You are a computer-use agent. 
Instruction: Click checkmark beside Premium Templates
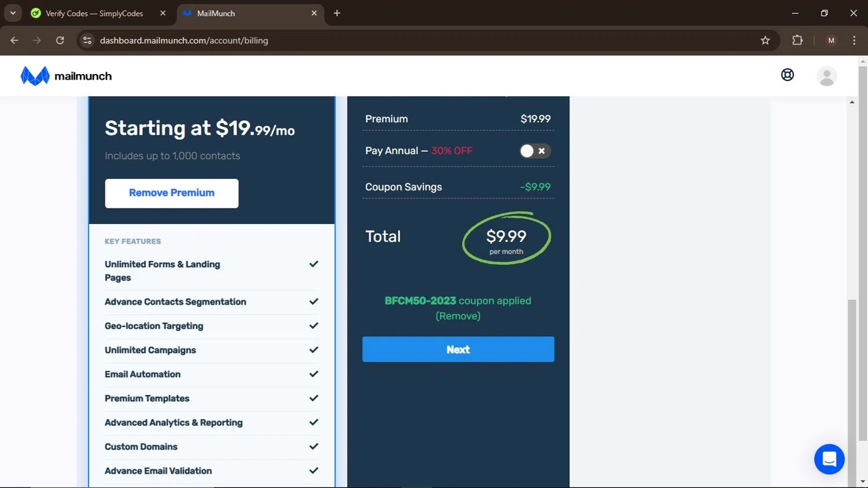coord(314,398)
